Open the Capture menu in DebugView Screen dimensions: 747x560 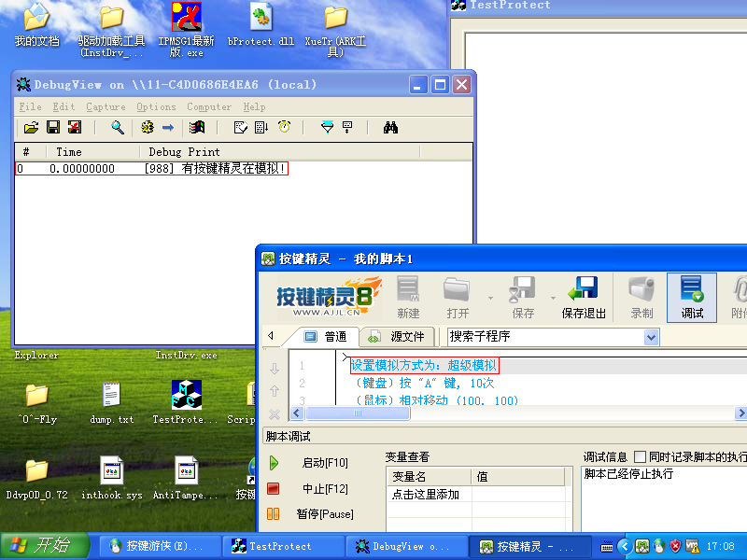pyautogui.click(x=106, y=106)
